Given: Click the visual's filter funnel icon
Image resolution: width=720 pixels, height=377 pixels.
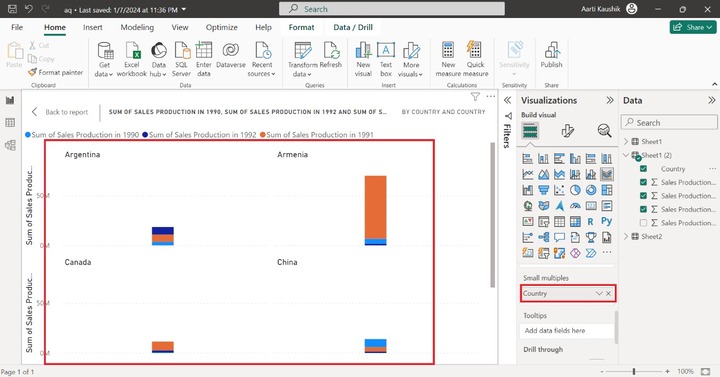Looking at the screenshot, I should (x=475, y=96).
